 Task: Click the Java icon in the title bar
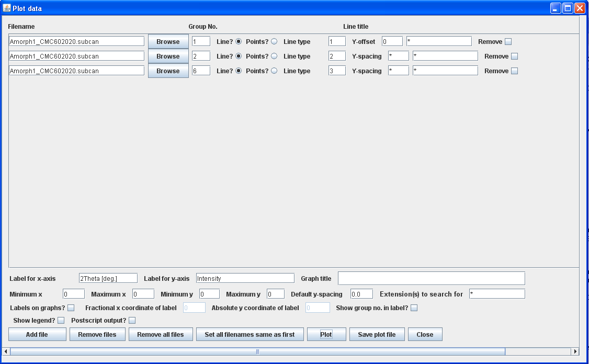(x=7, y=8)
